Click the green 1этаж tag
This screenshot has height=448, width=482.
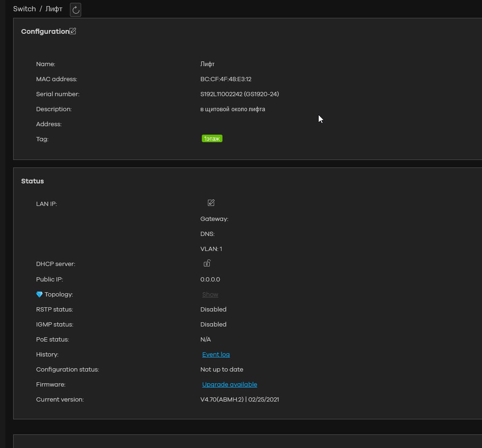pyautogui.click(x=212, y=139)
